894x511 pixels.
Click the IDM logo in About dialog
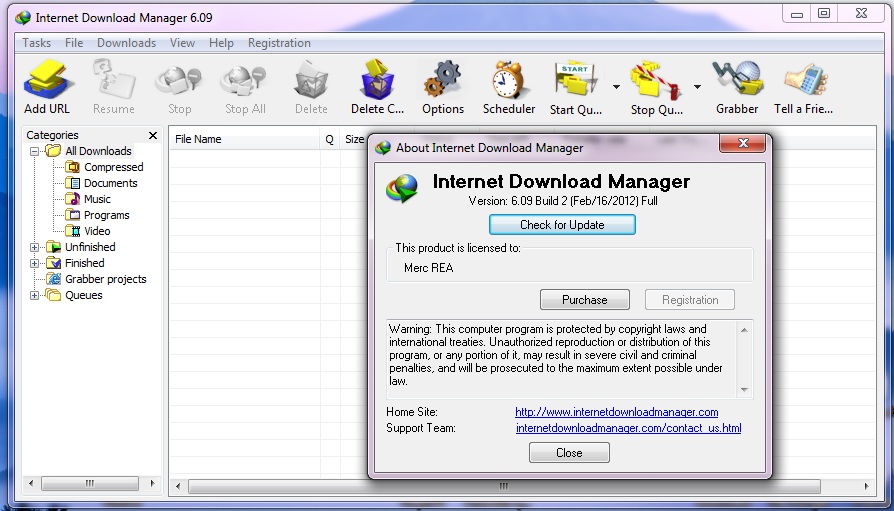click(402, 189)
